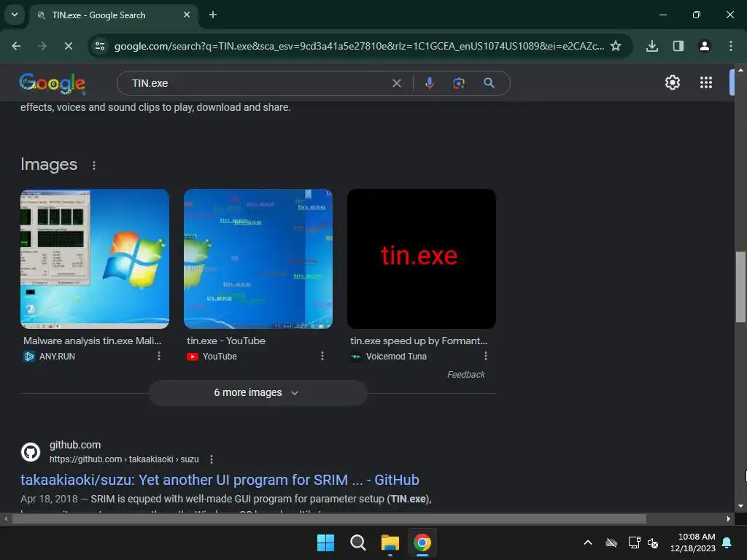Open Chrome downloads
747x560 pixels.
coord(651,46)
